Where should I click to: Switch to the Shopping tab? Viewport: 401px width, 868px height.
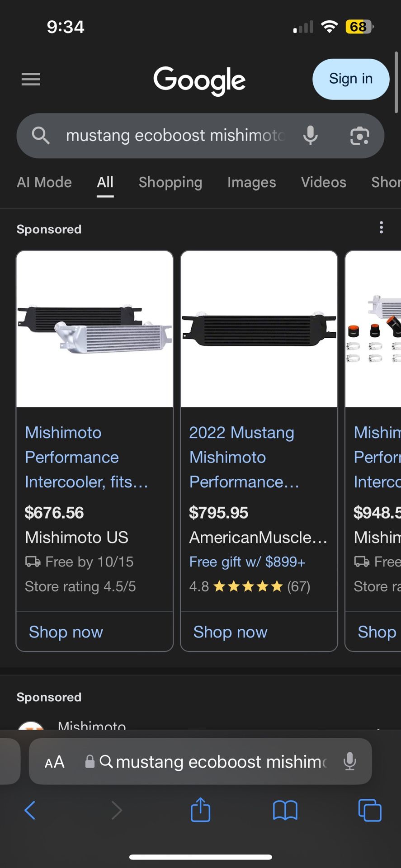[170, 182]
